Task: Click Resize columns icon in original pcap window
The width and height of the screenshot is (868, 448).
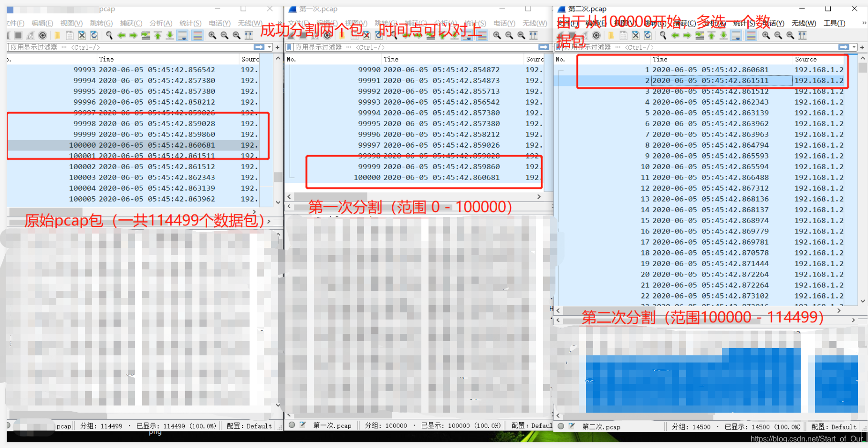Action: click(x=249, y=35)
